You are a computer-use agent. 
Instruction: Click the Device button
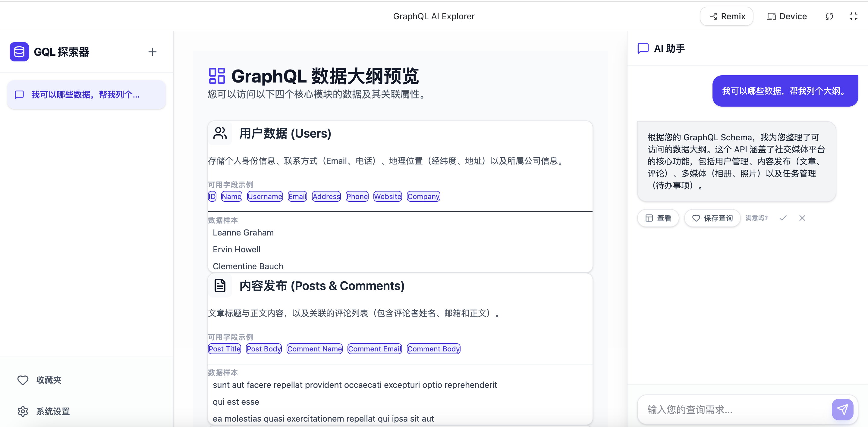(x=787, y=16)
